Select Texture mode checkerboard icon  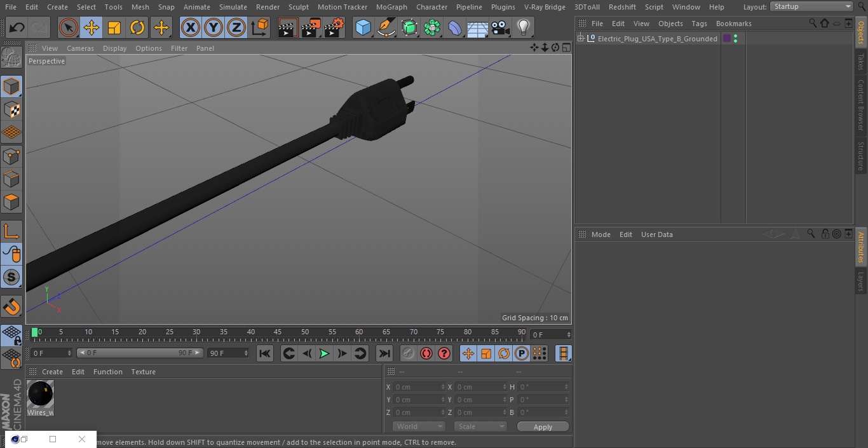(11, 109)
